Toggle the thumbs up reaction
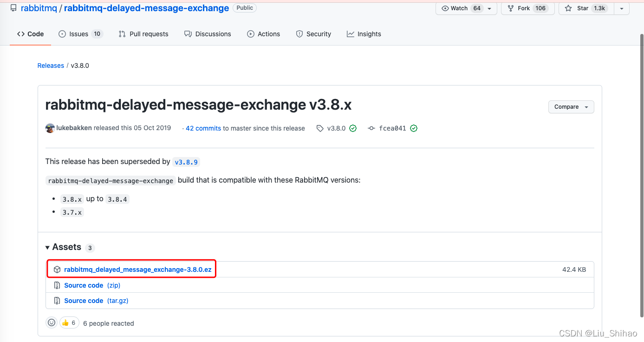The height and width of the screenshot is (342, 644). pos(69,322)
